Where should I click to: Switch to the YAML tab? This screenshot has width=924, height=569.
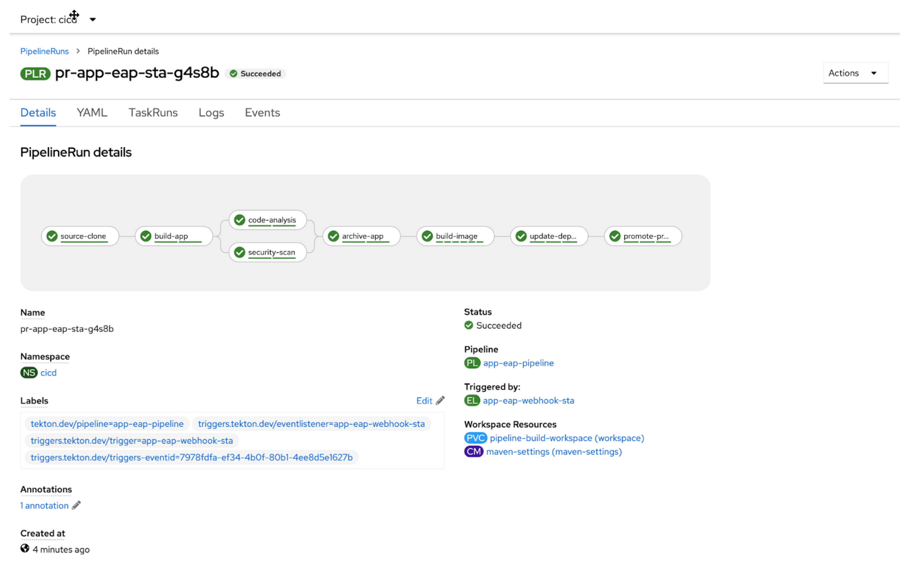(91, 112)
